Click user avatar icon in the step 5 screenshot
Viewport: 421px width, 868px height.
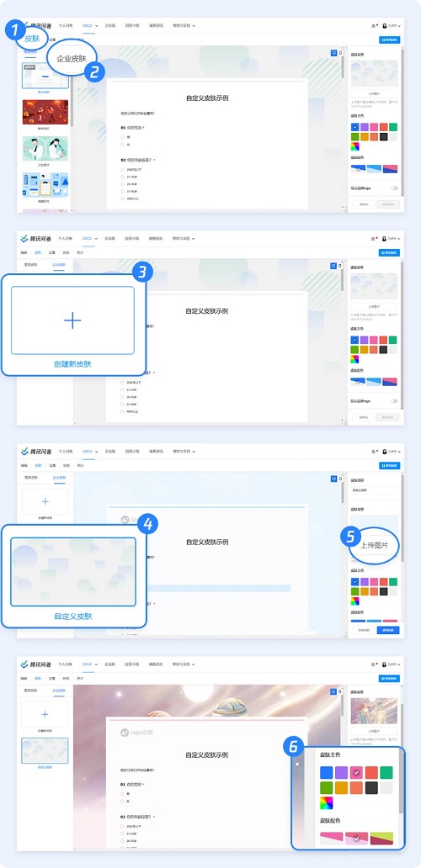[384, 451]
